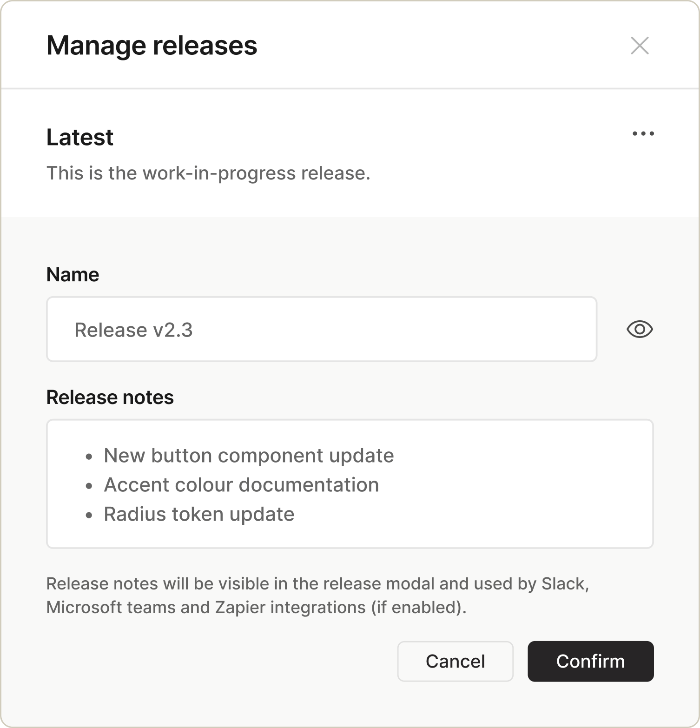Click the "Radius token update" note line
The image size is (700, 728).
tap(199, 514)
